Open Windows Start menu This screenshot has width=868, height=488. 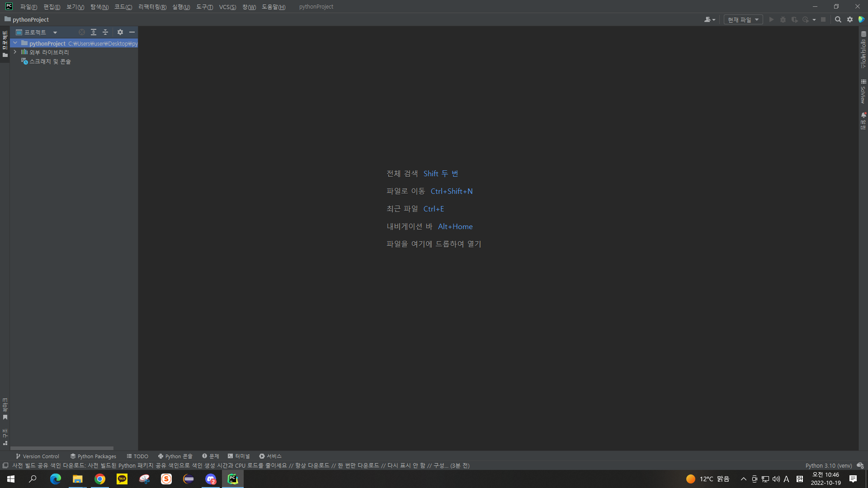[11, 479]
